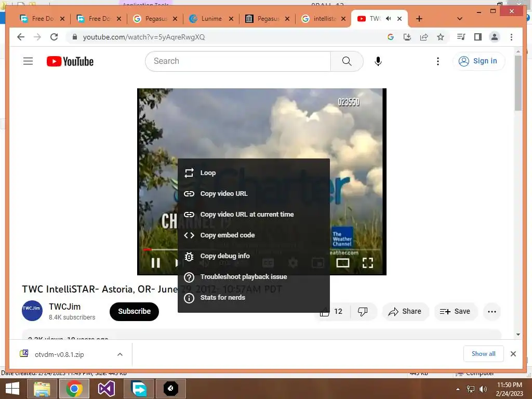The height and width of the screenshot is (399, 532).
Task: Open the Windows Start button
Action: click(x=12, y=389)
